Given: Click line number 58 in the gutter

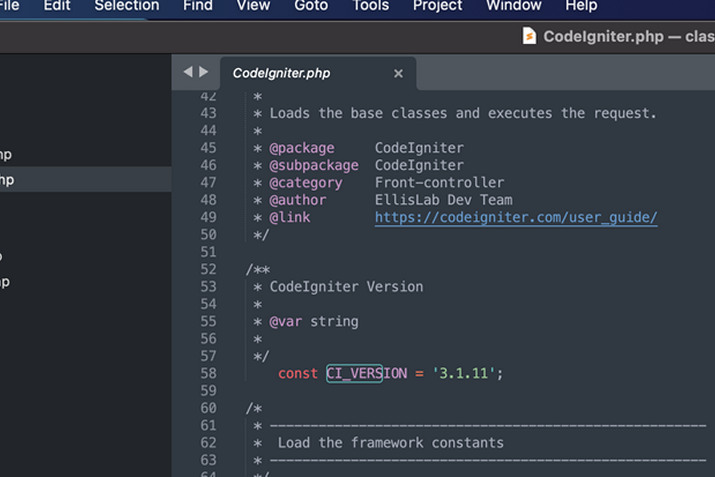Looking at the screenshot, I should click(208, 373).
